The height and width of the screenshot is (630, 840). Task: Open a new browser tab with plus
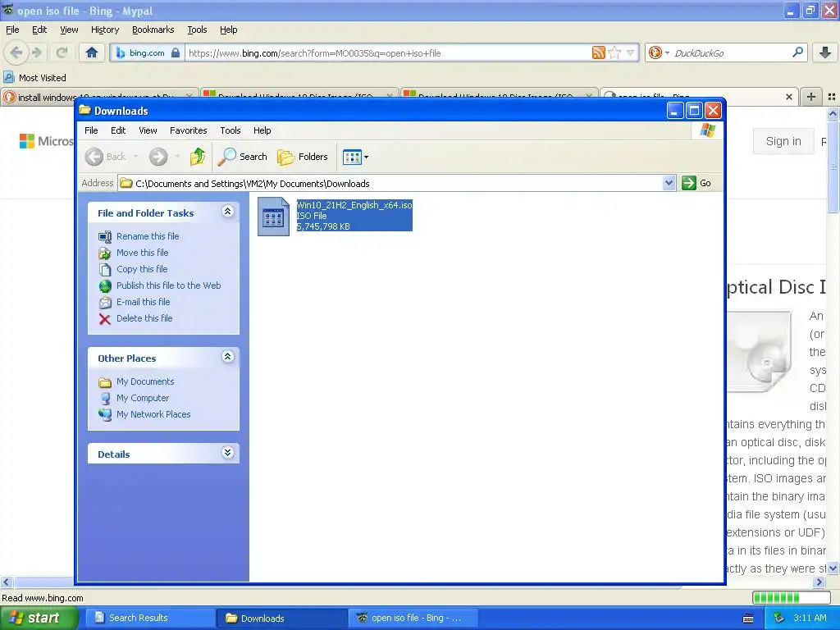[x=811, y=97]
